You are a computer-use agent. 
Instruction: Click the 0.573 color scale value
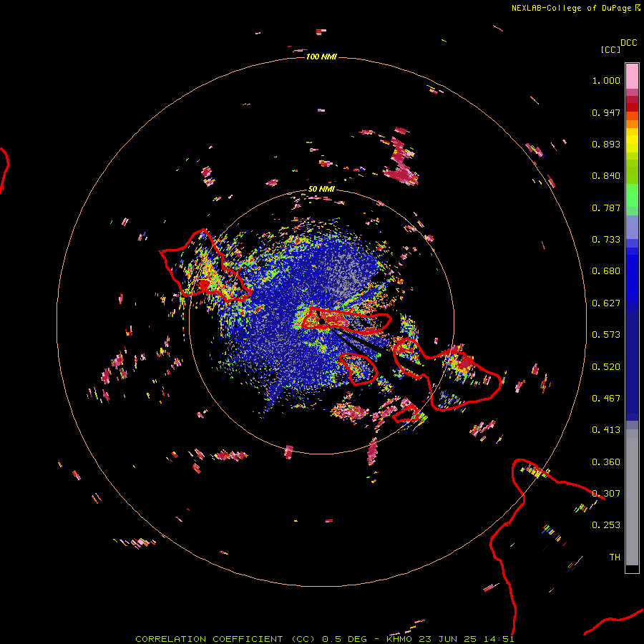click(x=606, y=335)
